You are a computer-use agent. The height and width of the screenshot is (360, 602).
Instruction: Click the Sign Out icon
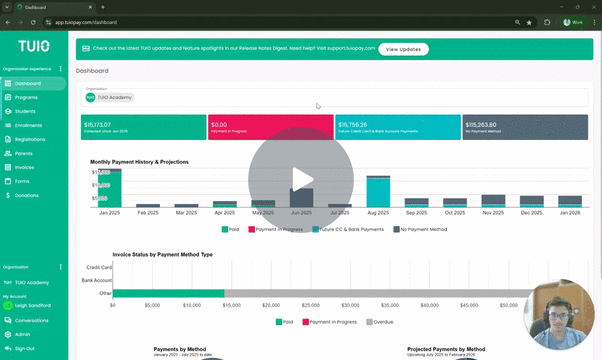(x=8, y=348)
